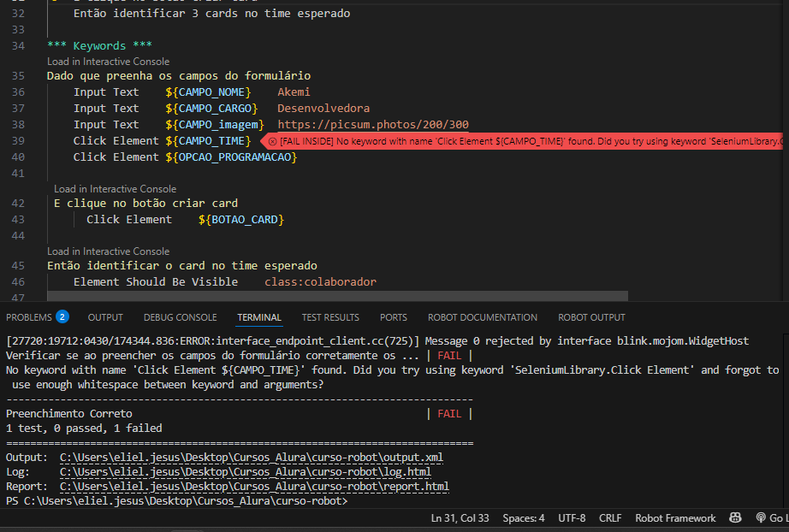
Task: Click the *** Keywords *** section header
Action: 99,45
